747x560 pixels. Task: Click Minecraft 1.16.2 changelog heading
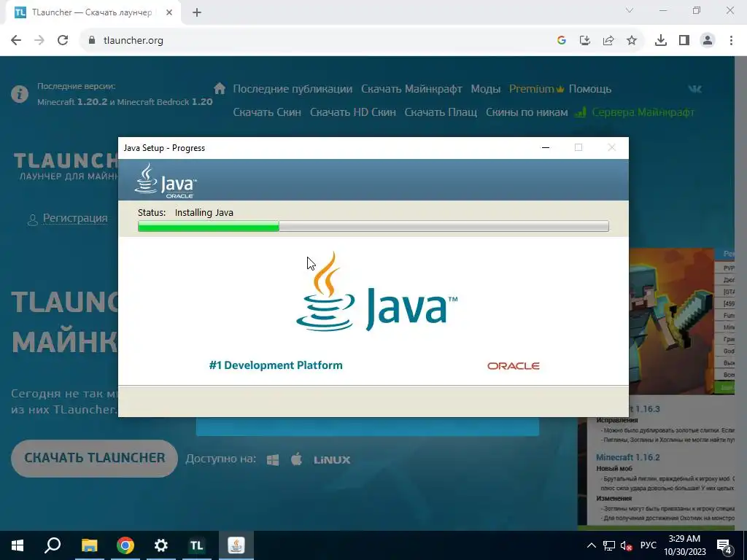click(627, 457)
